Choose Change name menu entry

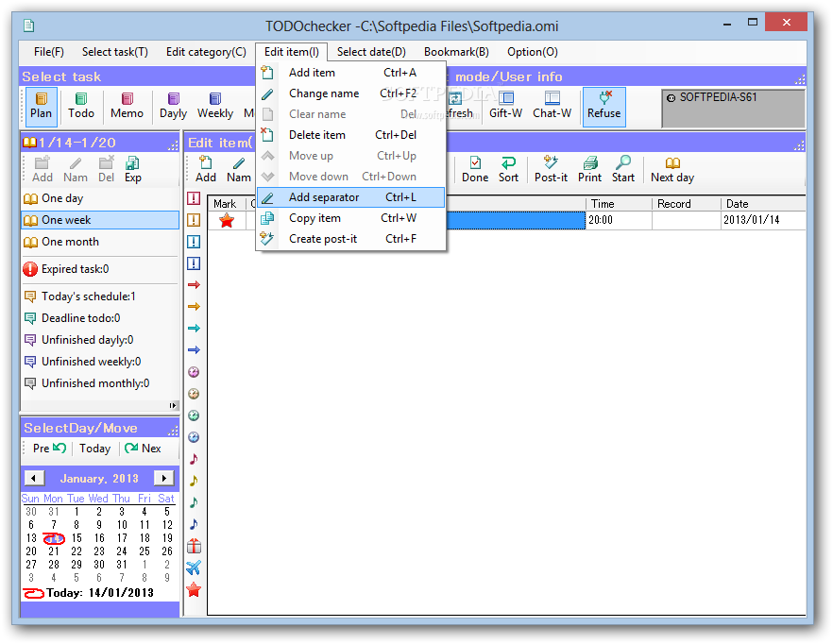tap(350, 93)
